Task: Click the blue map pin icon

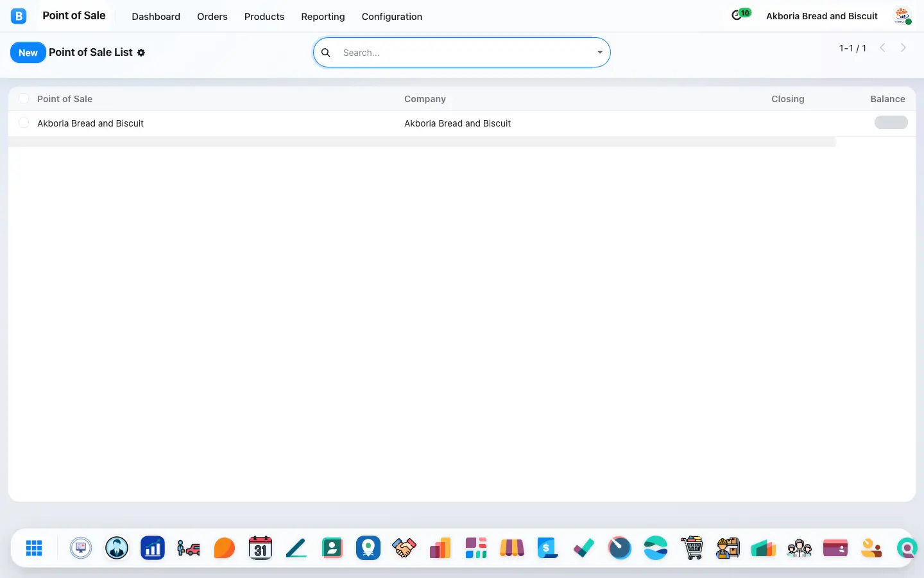Action: [368, 548]
